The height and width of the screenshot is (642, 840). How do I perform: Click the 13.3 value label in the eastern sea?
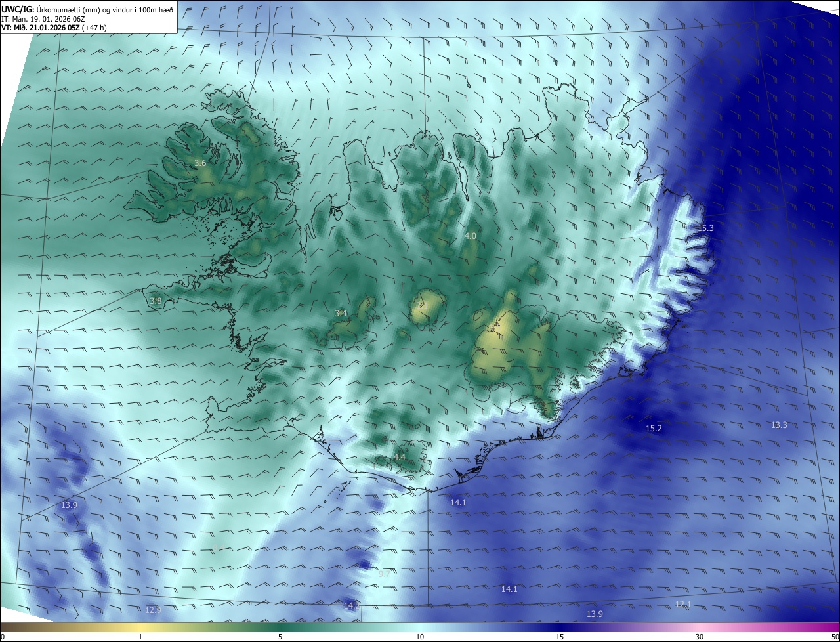[x=779, y=425]
